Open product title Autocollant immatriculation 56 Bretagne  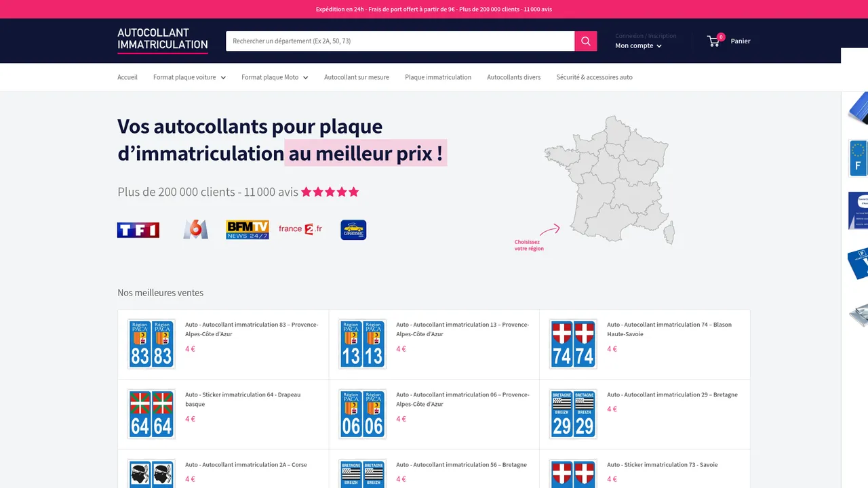(x=461, y=465)
